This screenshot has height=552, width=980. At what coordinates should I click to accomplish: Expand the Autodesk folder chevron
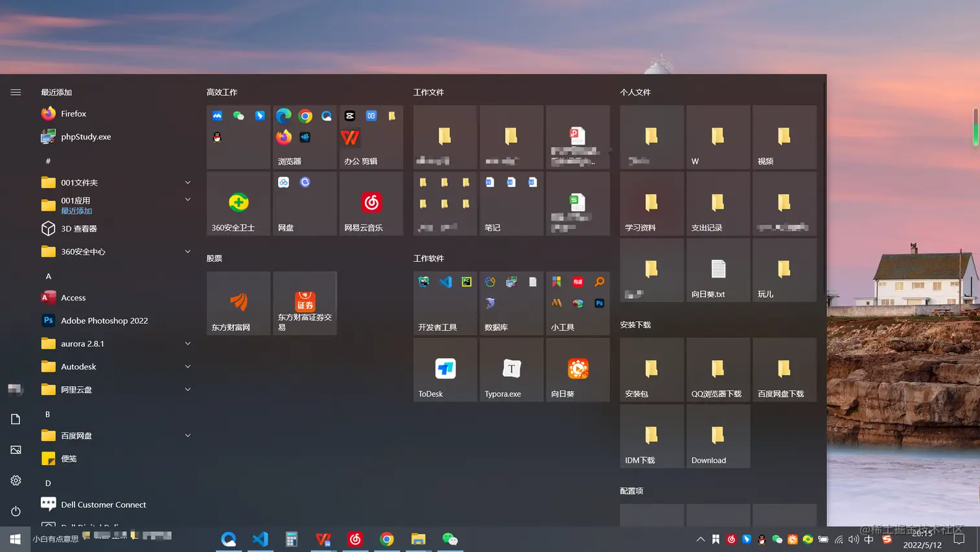pyautogui.click(x=188, y=366)
